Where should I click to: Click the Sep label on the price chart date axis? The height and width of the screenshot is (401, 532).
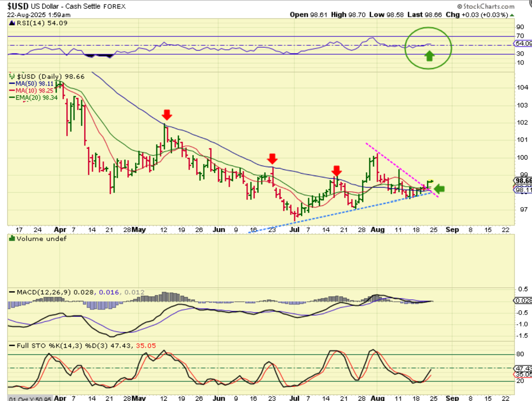452,230
